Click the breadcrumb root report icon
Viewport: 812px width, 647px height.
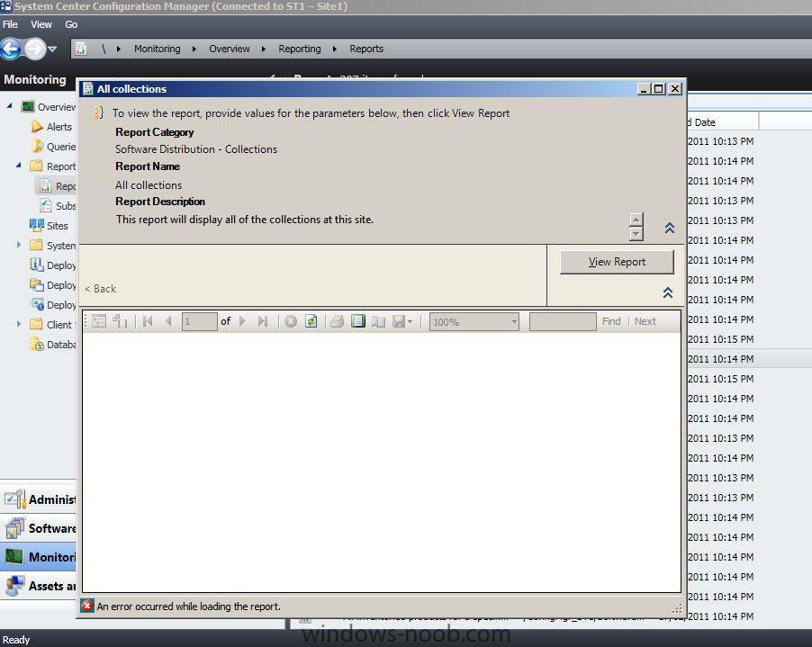pos(81,49)
